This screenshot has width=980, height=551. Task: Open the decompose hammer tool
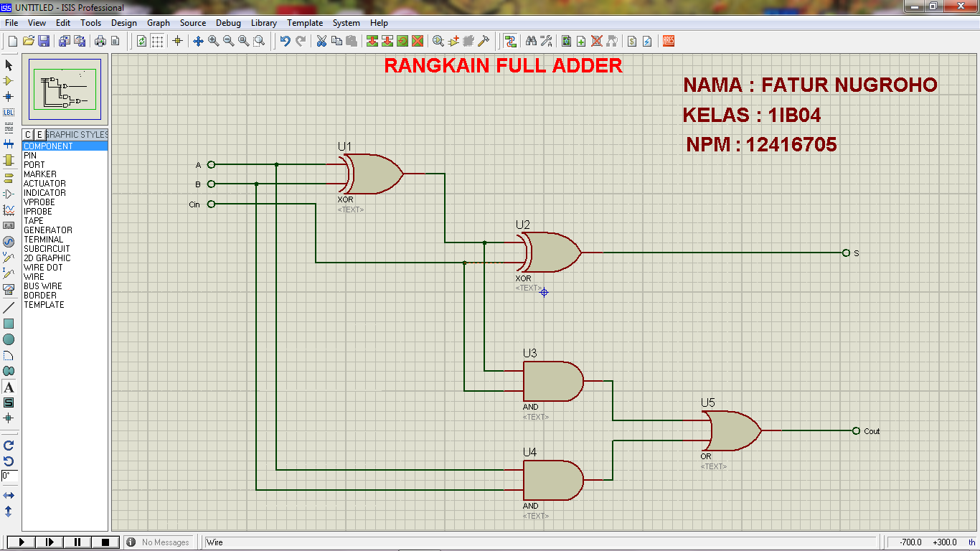484,41
